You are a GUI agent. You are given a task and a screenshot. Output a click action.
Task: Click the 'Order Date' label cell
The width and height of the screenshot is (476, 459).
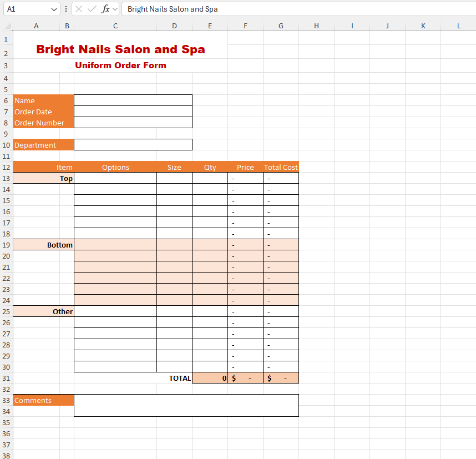coord(43,112)
